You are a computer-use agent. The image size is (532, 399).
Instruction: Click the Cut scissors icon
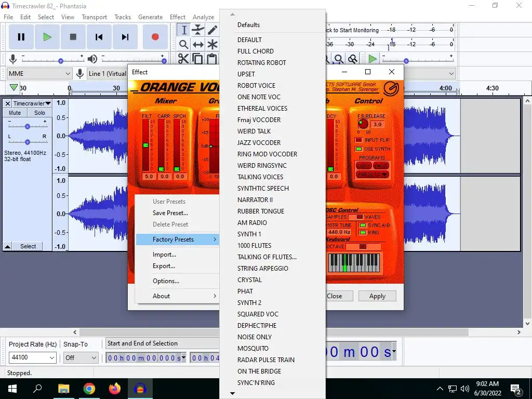(x=183, y=59)
